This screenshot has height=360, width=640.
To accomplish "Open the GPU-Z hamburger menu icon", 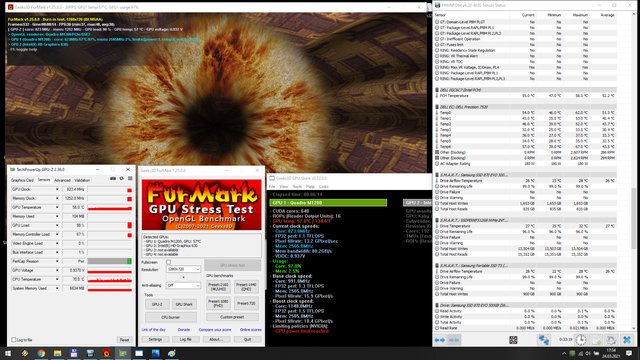I will click(x=130, y=178).
